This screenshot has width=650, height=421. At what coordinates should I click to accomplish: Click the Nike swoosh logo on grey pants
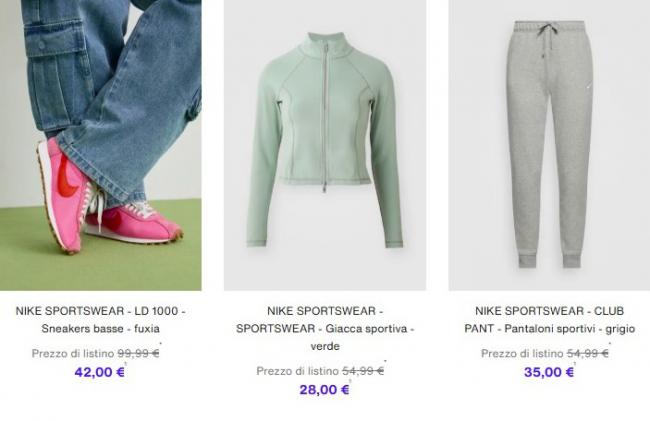[x=588, y=87]
